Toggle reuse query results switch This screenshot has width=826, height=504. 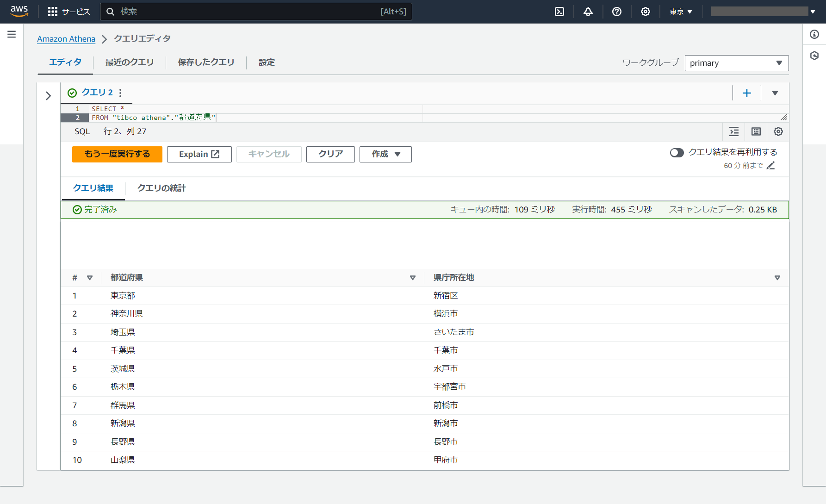click(677, 153)
